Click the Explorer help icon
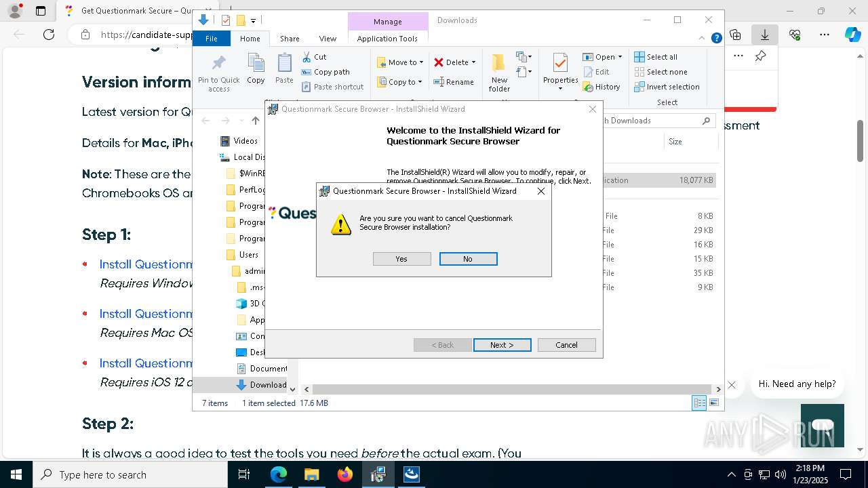Screen dimensions: 868x488 (x=716, y=39)
